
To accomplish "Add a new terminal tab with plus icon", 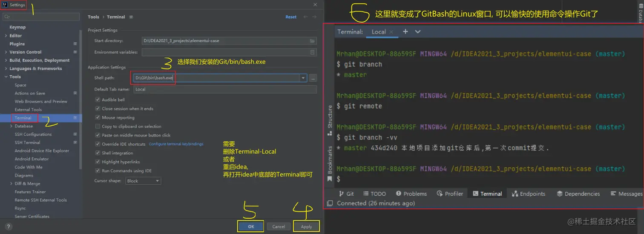I will coord(405,31).
